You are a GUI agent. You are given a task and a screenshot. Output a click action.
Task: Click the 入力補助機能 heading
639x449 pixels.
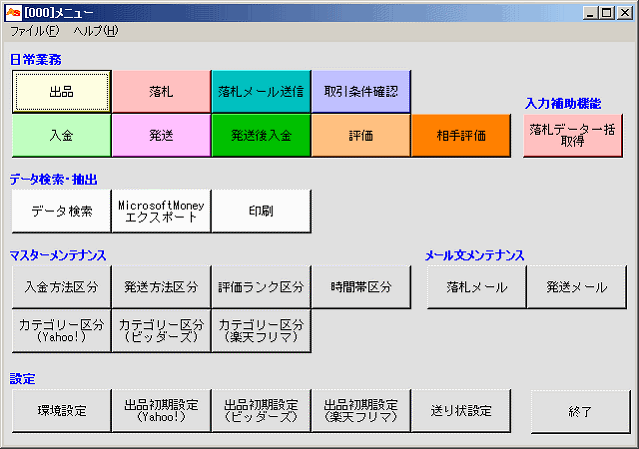coord(563,103)
